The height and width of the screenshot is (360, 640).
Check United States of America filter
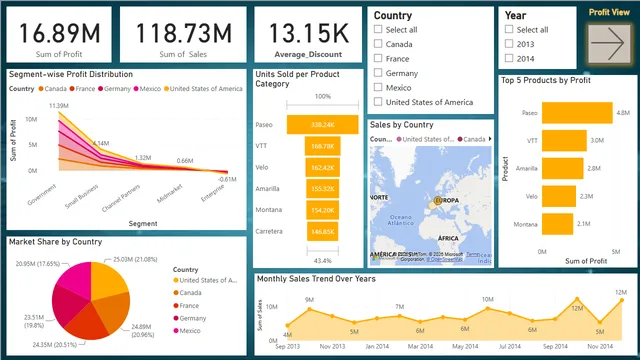click(x=378, y=102)
